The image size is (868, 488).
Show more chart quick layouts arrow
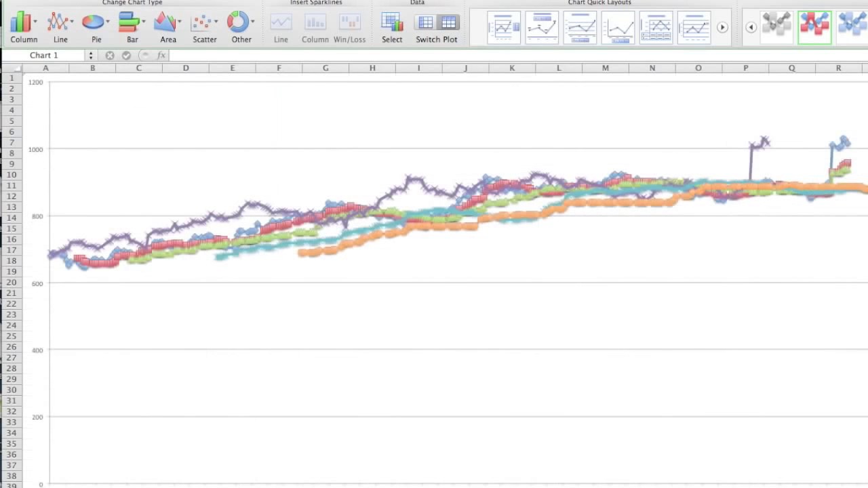722,28
